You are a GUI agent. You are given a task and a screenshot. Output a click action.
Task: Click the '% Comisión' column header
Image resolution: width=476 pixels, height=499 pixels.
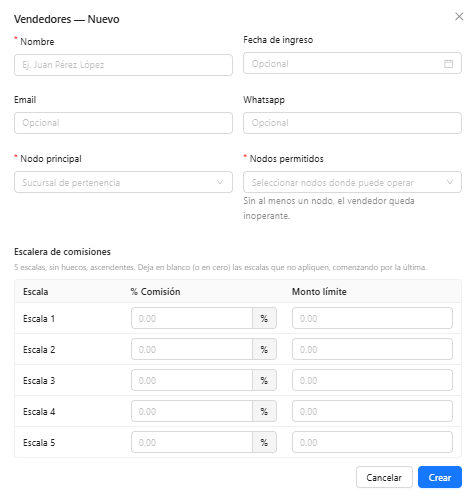coord(155,292)
